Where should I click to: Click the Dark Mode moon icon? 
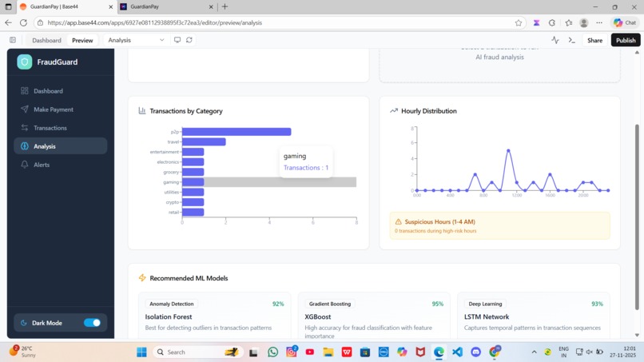24,323
